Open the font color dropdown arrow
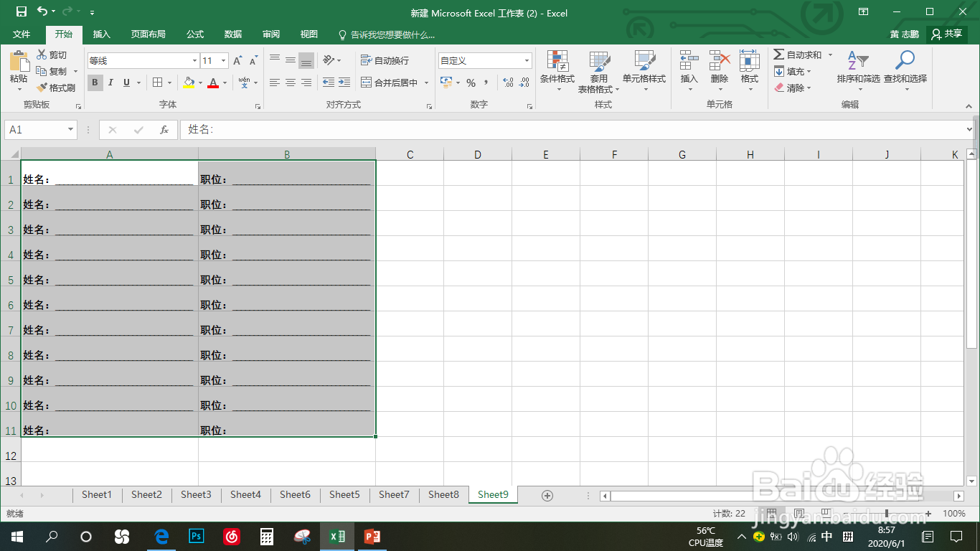Screen dimensions: 980x551 (225, 83)
